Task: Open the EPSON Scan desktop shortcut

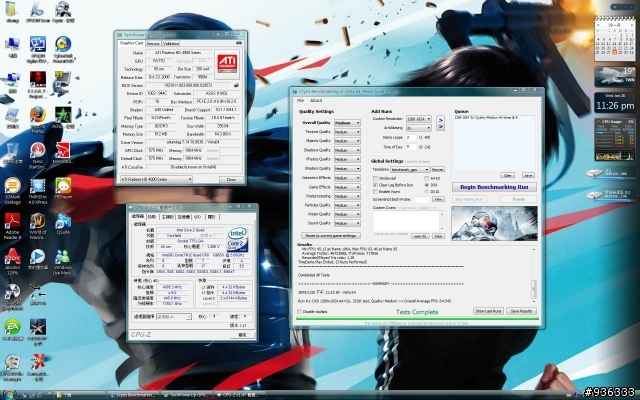Action: tap(38, 10)
